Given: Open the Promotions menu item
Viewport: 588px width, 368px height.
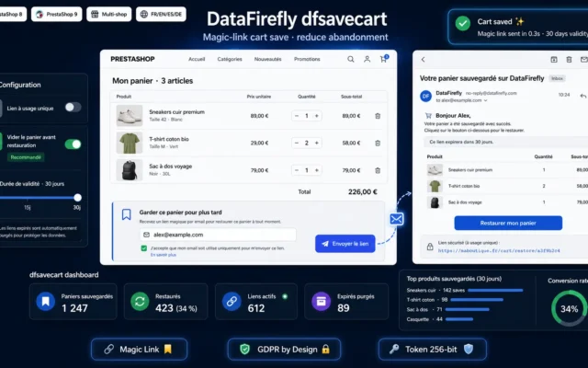Looking at the screenshot, I should tap(307, 59).
